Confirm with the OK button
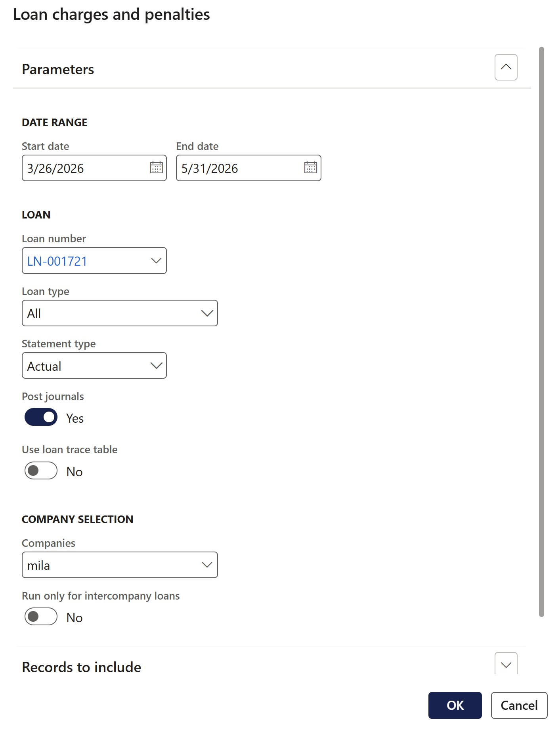Screen dimensions: 560x730 click(455, 705)
